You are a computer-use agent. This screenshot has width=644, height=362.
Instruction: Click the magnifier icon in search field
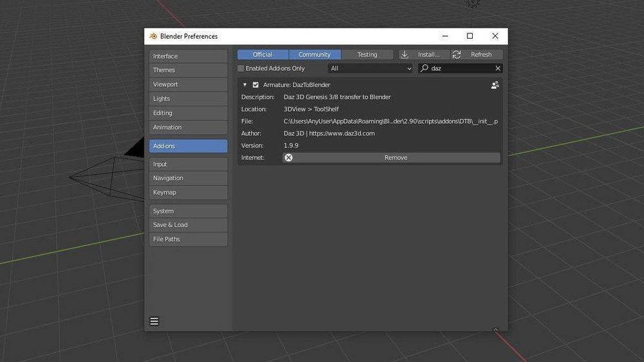coord(425,68)
